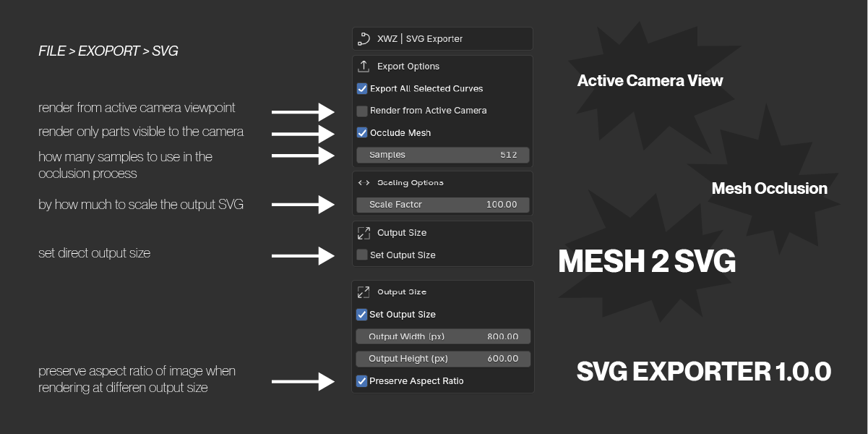Disable Occlude Mesh

[x=361, y=132]
